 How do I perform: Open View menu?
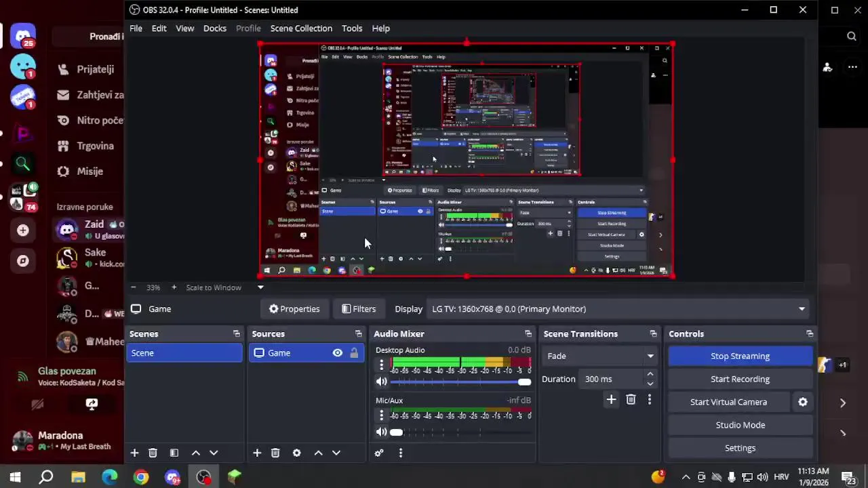tap(184, 28)
